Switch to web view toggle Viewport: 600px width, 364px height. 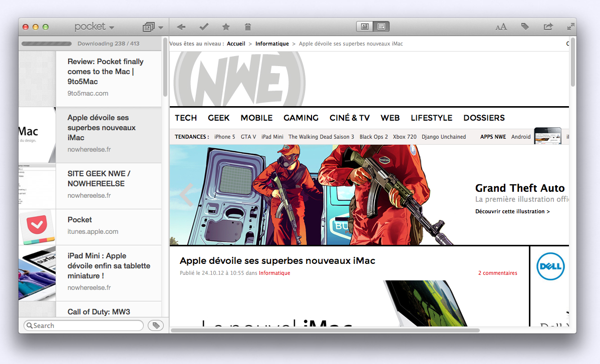[381, 27]
